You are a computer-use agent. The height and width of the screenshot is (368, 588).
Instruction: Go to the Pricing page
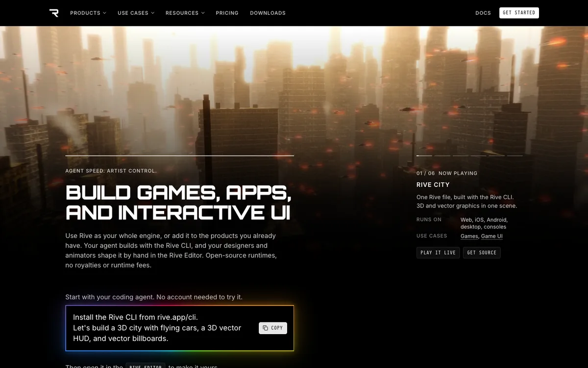coord(227,13)
